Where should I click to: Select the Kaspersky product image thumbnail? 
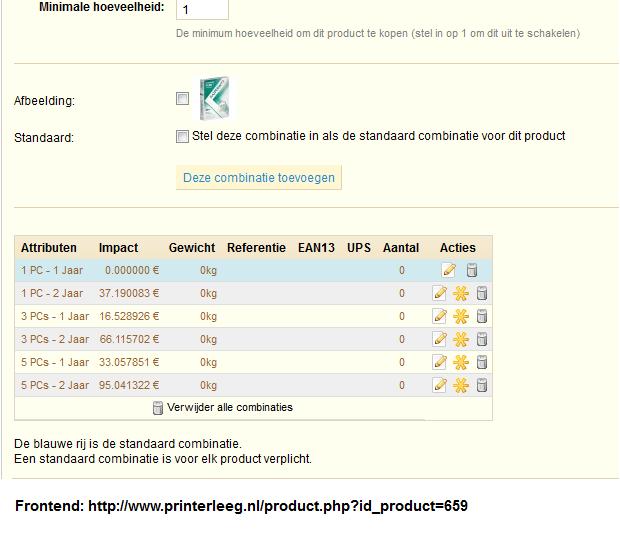click(214, 98)
